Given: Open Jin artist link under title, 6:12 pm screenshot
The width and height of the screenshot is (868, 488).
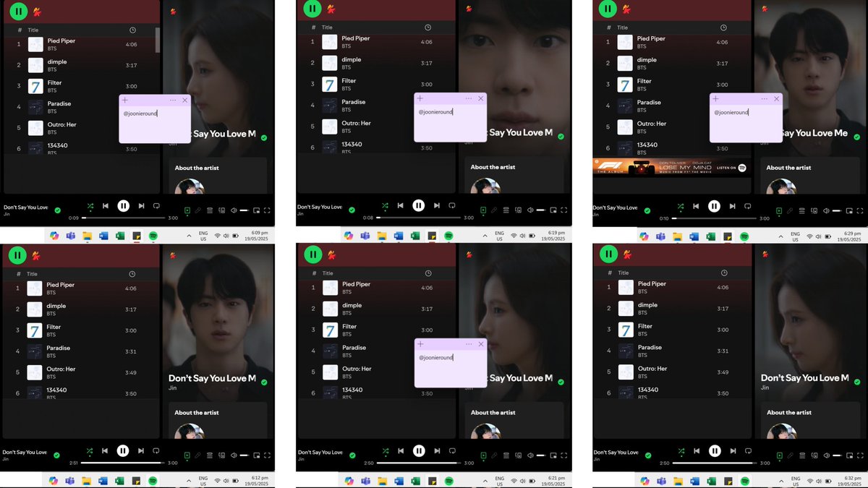Looking at the screenshot, I should pos(172,388).
